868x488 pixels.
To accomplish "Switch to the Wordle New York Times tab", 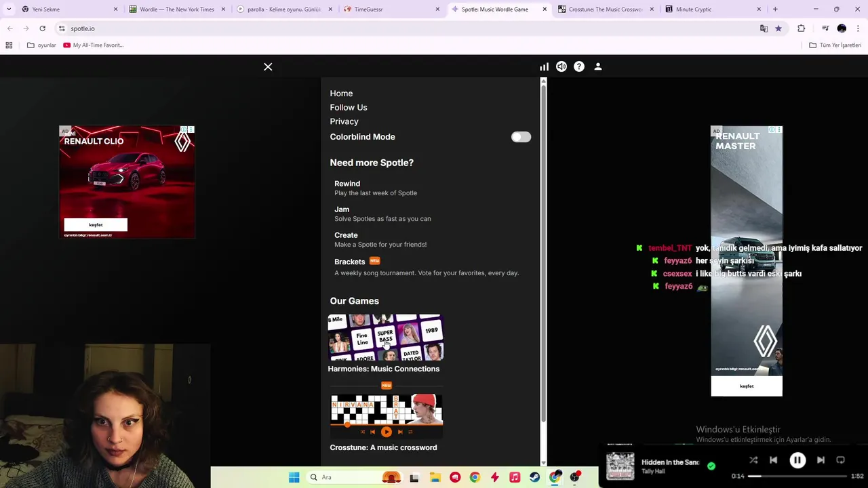I will [x=177, y=9].
